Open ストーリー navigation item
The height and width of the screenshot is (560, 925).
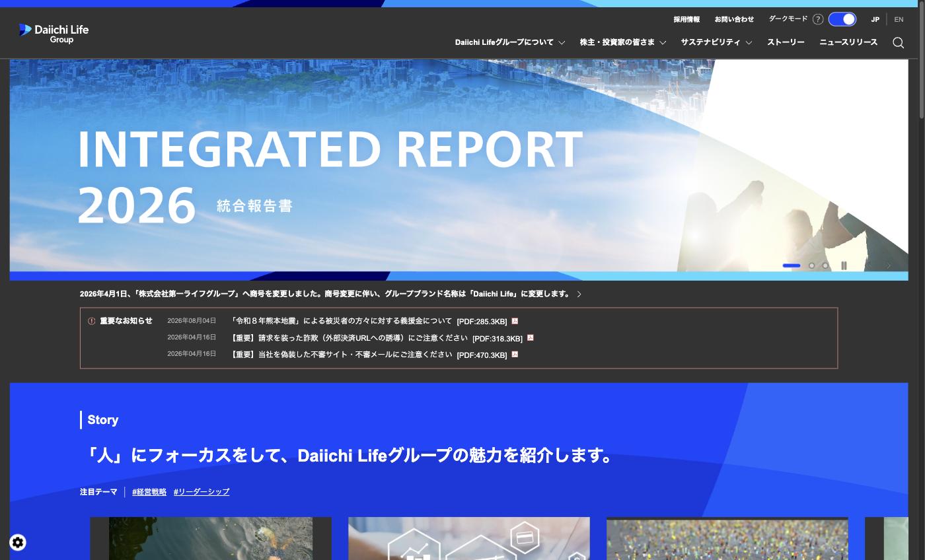click(x=786, y=42)
